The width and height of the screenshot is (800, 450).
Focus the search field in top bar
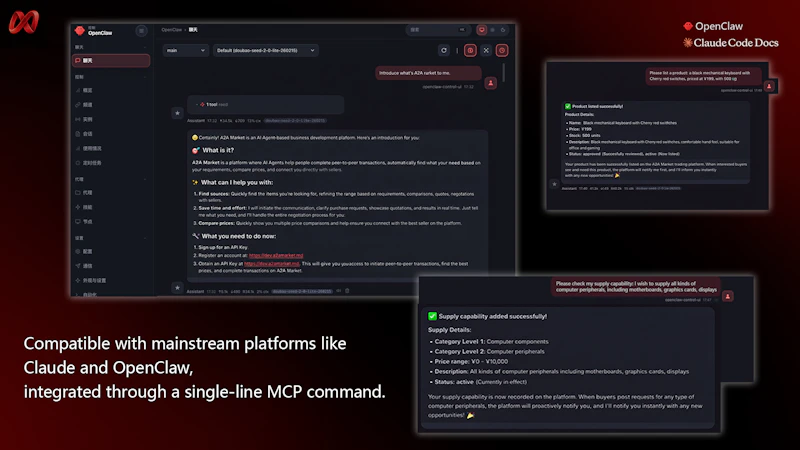tap(438, 30)
